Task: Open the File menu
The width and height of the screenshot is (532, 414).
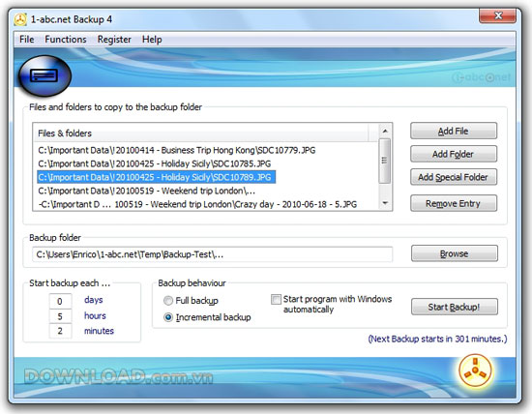Action: tap(27, 40)
